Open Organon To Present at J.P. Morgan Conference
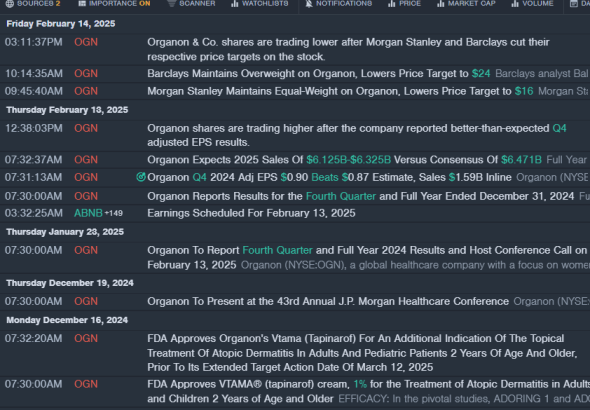This screenshot has height=410, width=590. coord(328,301)
